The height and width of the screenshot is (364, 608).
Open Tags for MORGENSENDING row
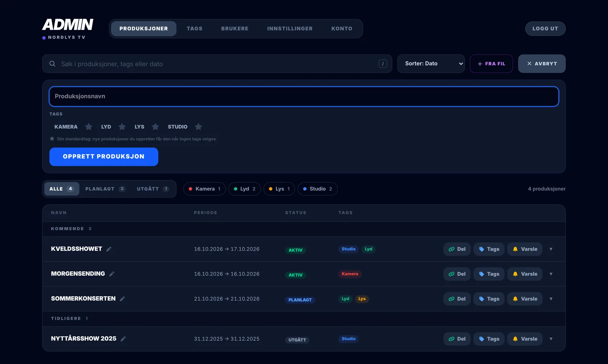pyautogui.click(x=489, y=274)
